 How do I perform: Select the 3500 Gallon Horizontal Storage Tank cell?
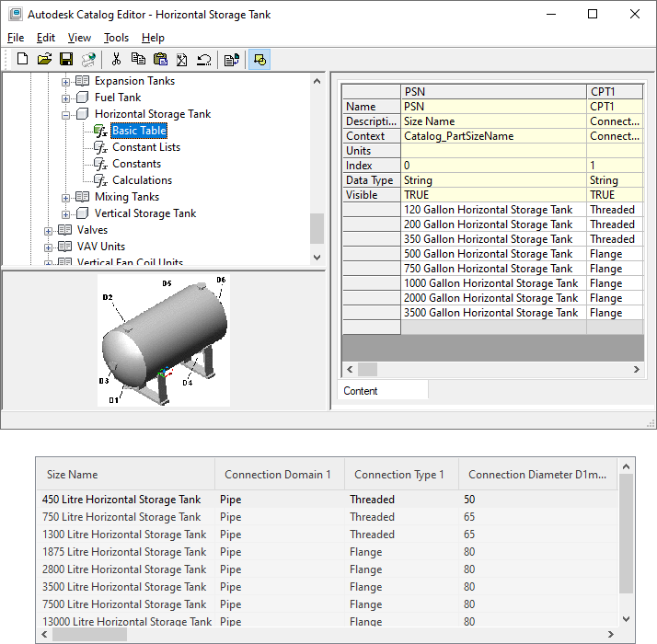click(493, 313)
